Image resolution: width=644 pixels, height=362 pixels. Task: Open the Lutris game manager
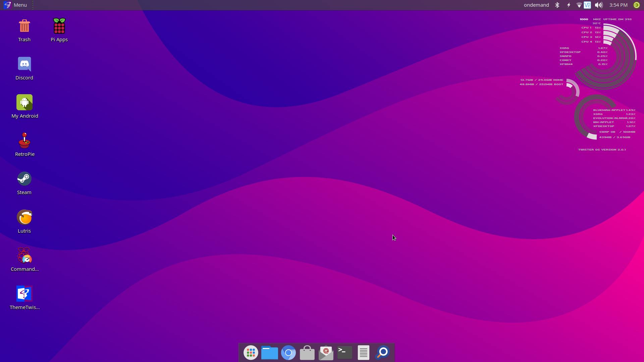(24, 217)
